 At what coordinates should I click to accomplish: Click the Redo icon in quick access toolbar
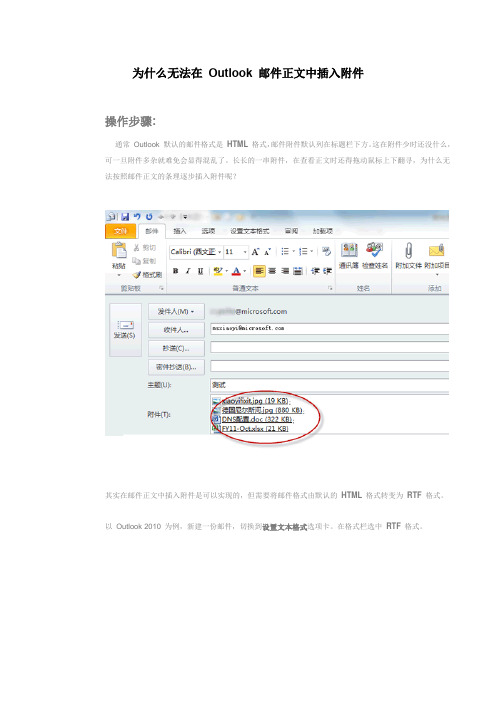click(x=149, y=216)
